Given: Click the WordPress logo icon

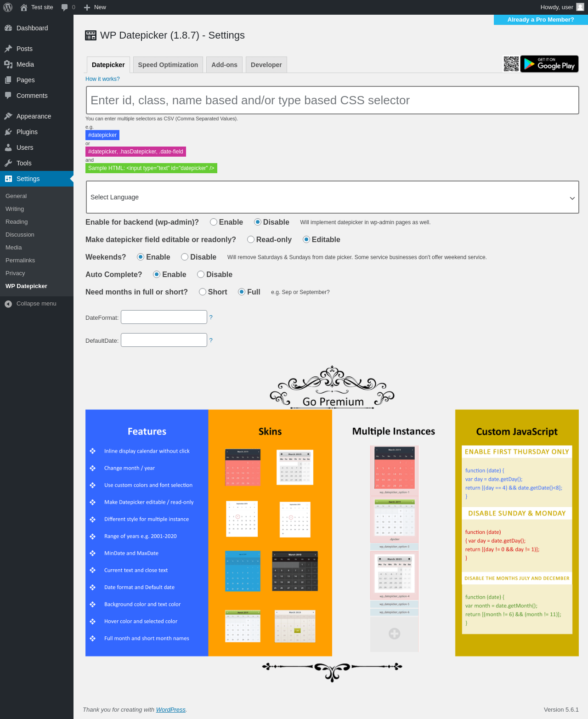Looking at the screenshot, I should click(x=8, y=7).
